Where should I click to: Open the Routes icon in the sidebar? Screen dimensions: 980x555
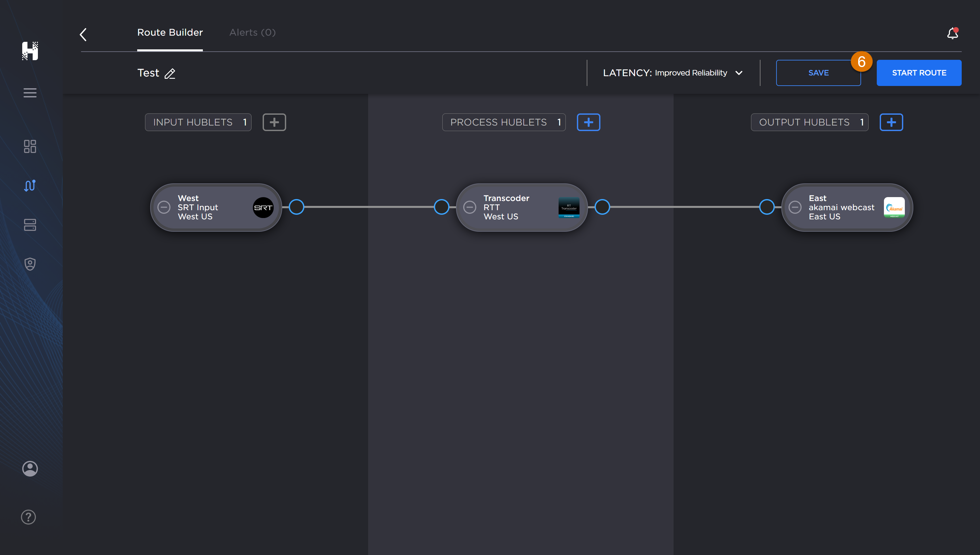30,186
